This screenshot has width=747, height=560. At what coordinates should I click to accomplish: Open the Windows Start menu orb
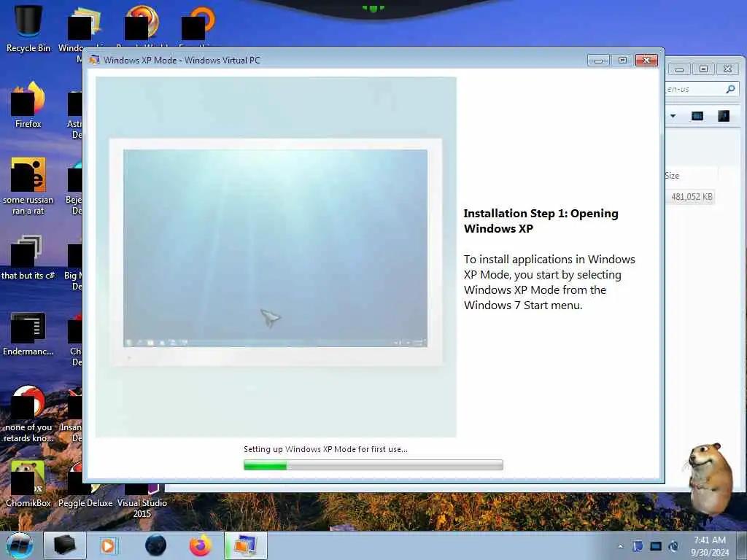tap(20, 545)
